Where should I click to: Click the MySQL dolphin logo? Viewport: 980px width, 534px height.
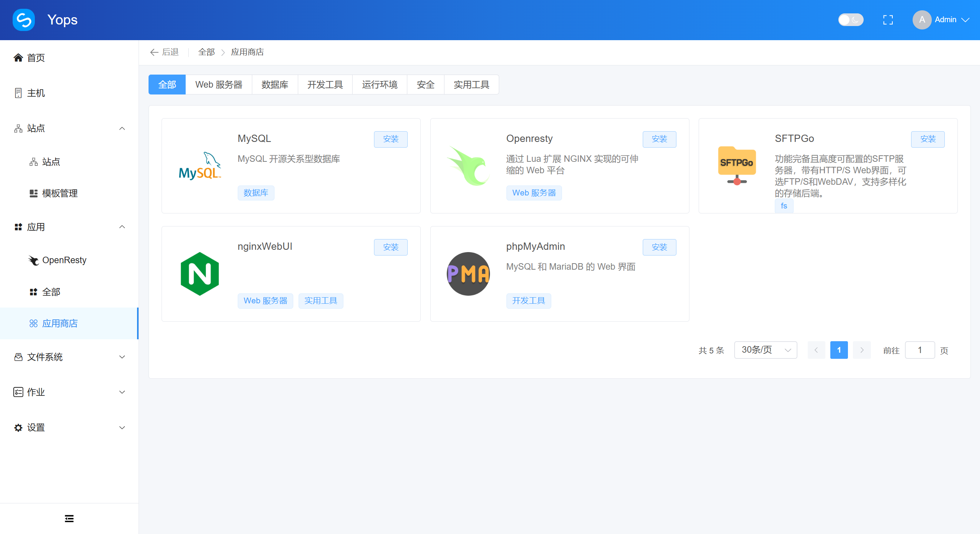[200, 166]
